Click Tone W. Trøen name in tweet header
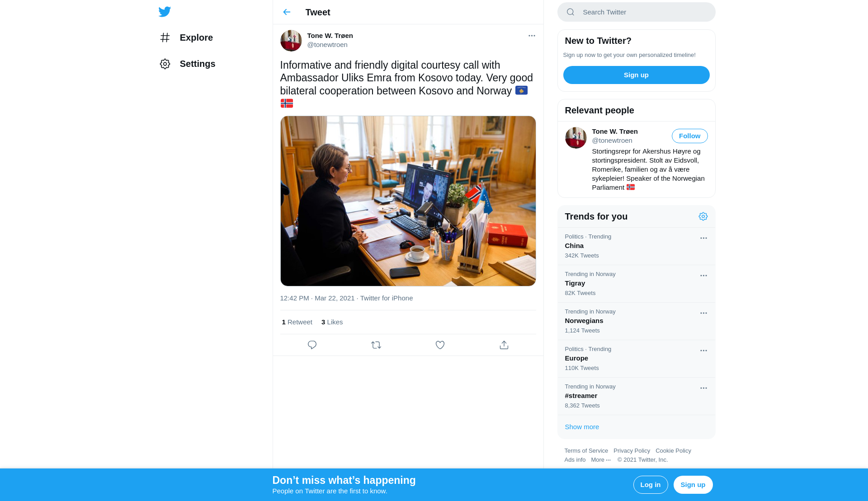The image size is (868, 501). click(330, 36)
